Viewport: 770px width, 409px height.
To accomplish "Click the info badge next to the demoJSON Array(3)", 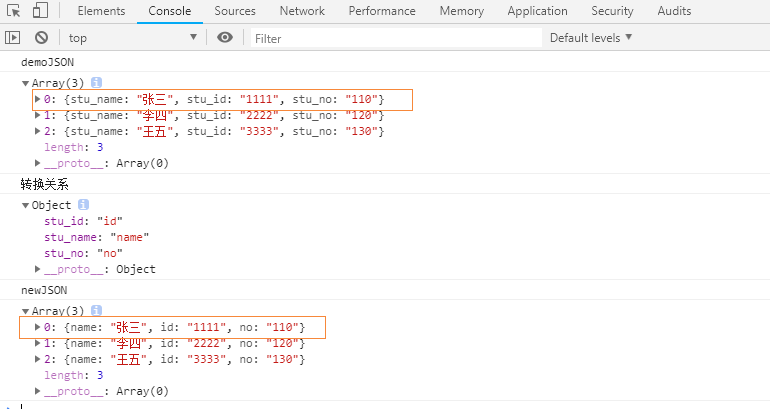I will [x=96, y=82].
